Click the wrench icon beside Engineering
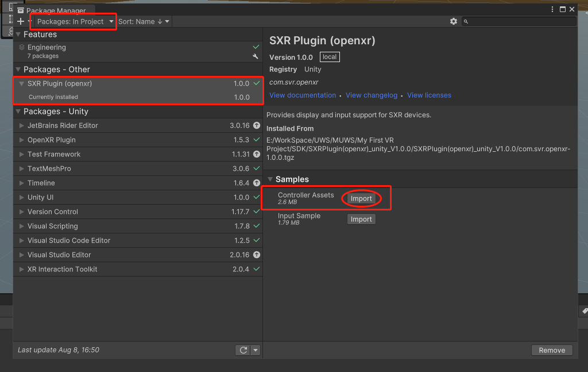This screenshot has height=372, width=588. (x=256, y=56)
